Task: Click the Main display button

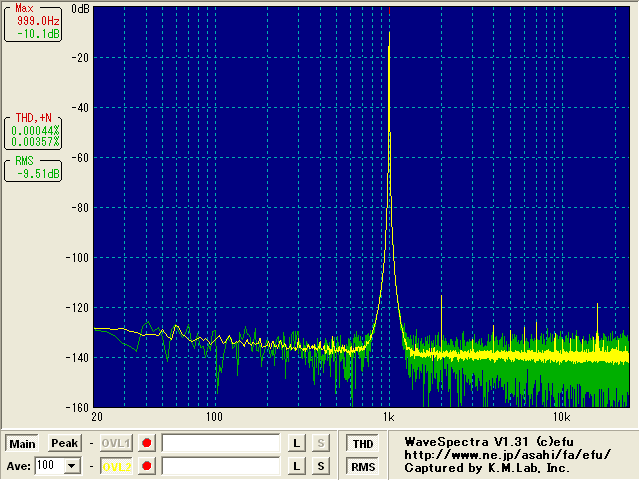Action: [x=22, y=444]
